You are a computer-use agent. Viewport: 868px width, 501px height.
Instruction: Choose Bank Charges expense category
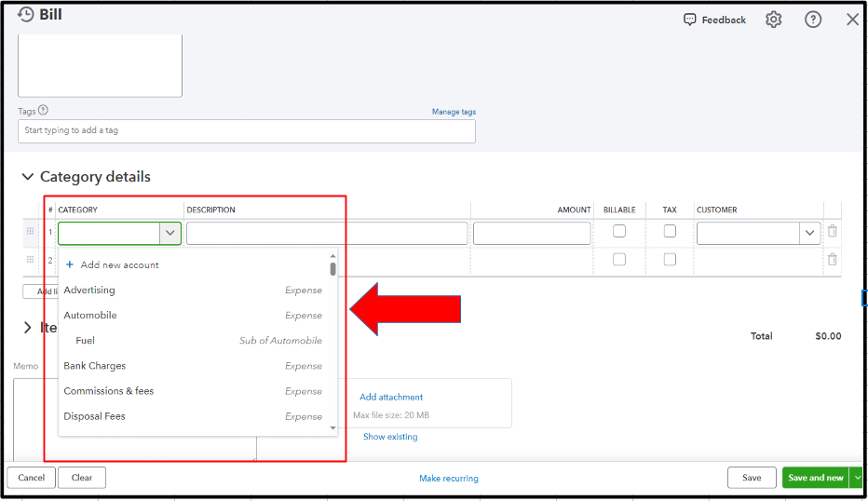[x=194, y=366]
